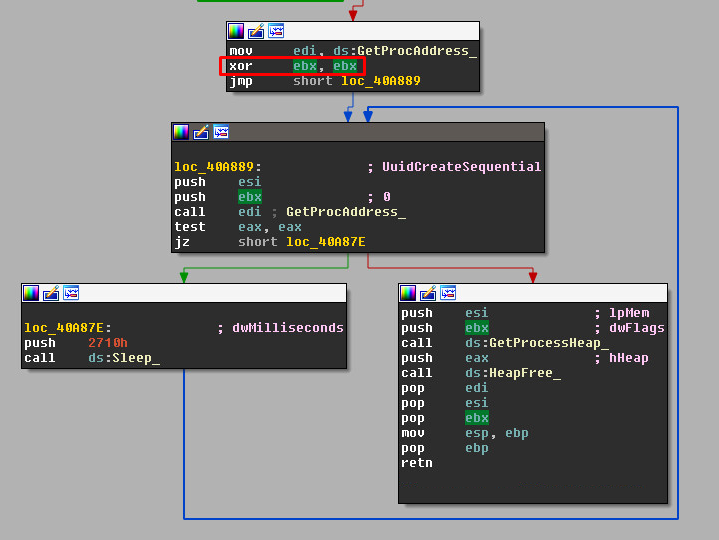Click edit comment icon in xor ebx block

click(x=256, y=31)
